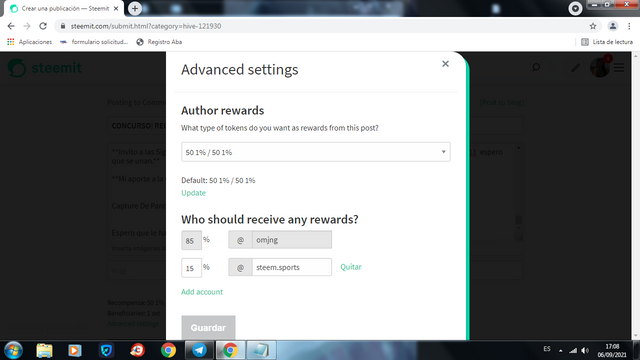This screenshot has width=640, height=360.
Task: Switch to the active Chrome taskbar window
Action: [x=230, y=350]
